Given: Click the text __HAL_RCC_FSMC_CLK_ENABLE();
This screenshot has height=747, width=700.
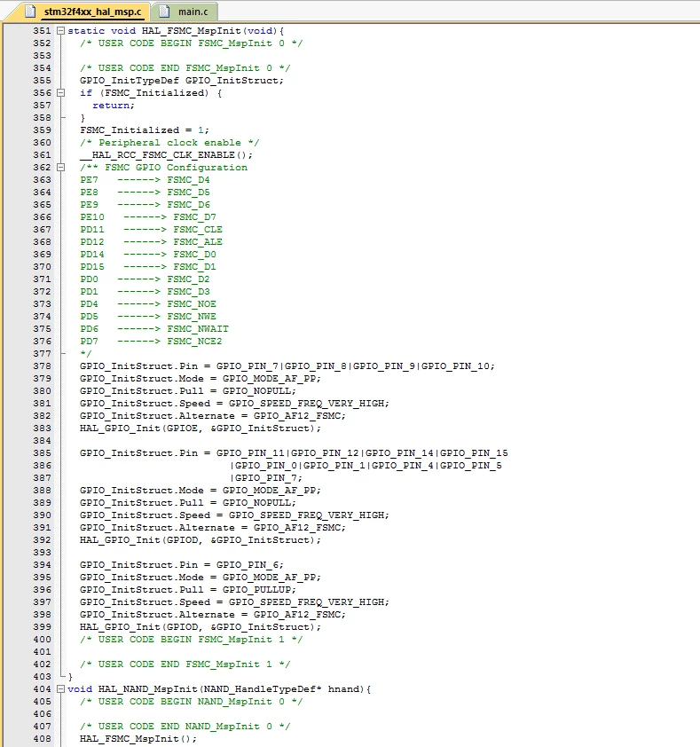Looking at the screenshot, I should pos(166,155).
